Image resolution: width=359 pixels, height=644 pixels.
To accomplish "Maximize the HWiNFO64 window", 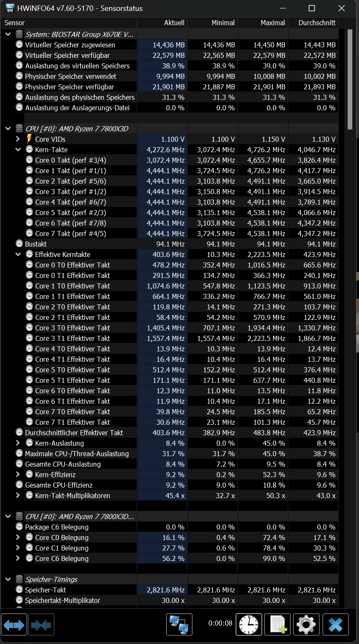I will [312, 8].
